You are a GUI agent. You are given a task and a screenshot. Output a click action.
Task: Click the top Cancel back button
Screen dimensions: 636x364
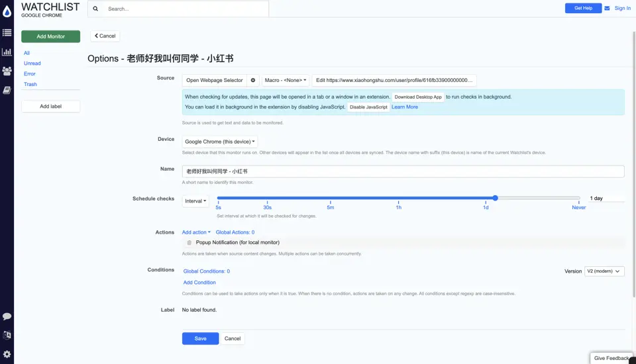[105, 36]
